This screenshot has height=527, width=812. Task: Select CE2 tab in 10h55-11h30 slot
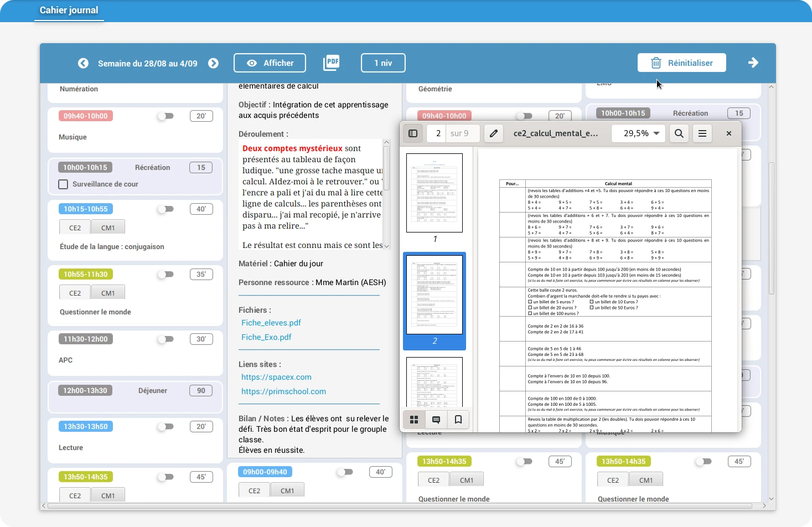75,293
